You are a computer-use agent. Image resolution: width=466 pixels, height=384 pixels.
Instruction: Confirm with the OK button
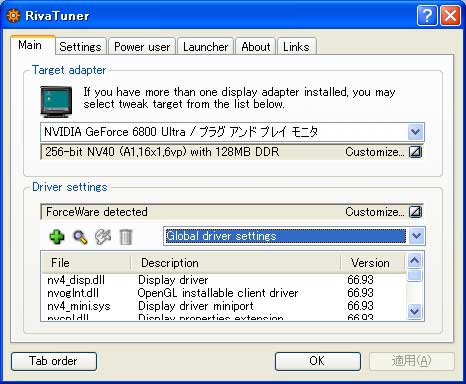[317, 361]
